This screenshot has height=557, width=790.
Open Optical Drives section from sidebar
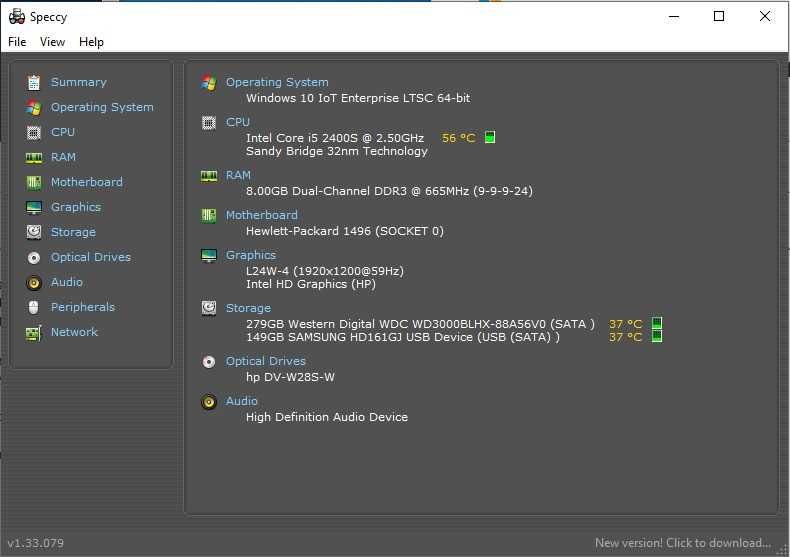[x=91, y=257]
